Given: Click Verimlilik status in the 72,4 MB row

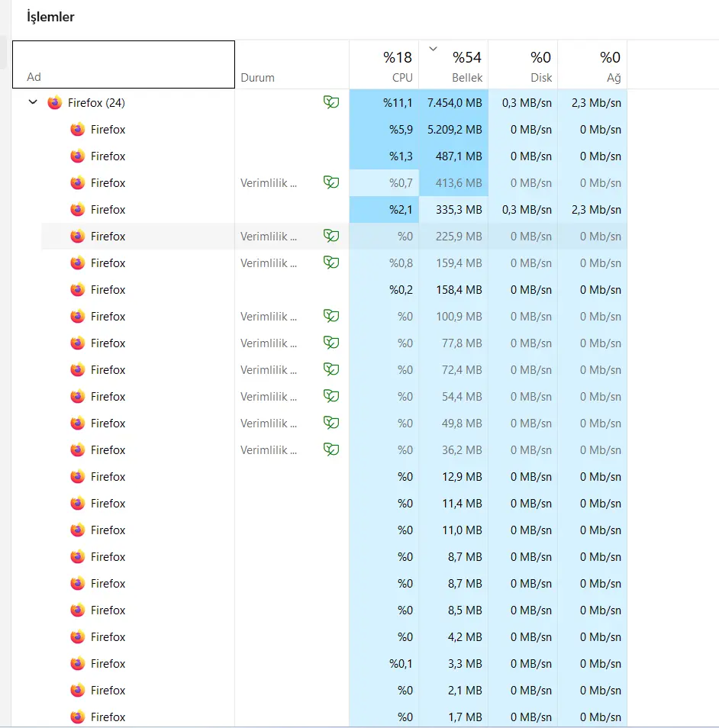Looking at the screenshot, I should 269,369.
